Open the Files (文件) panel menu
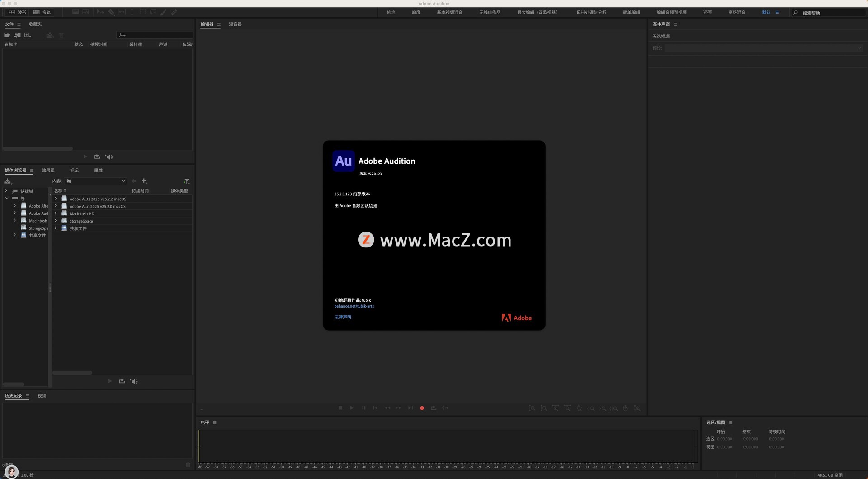Image resolution: width=868 pixels, height=479 pixels. 19,24
